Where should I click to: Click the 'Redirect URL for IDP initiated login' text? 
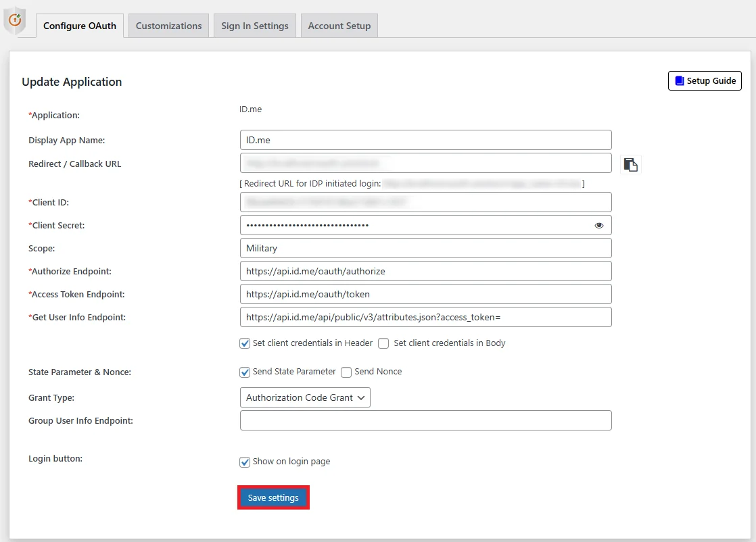coord(312,184)
